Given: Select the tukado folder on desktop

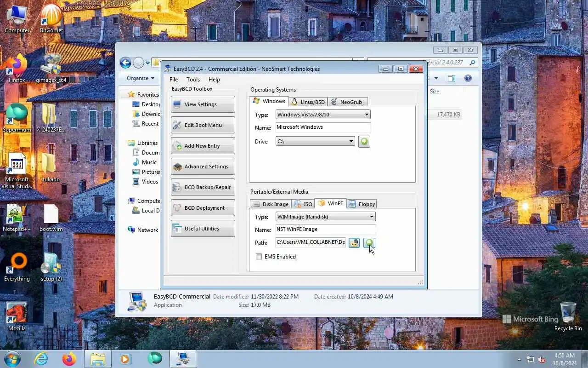Looking at the screenshot, I should point(51,168).
